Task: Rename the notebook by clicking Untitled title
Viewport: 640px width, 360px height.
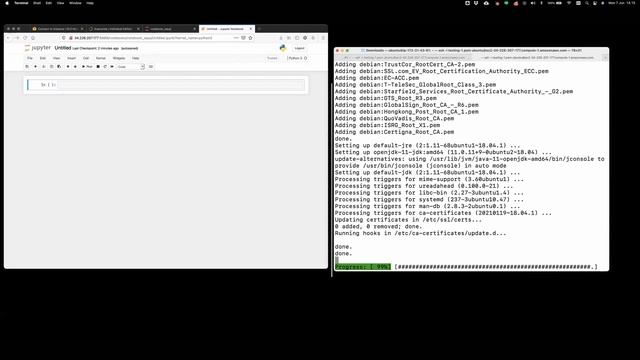Action: click(x=63, y=48)
